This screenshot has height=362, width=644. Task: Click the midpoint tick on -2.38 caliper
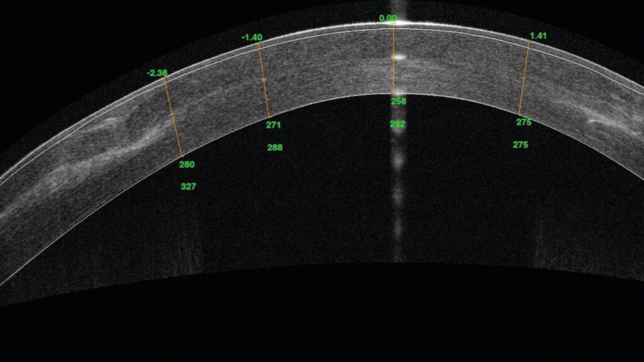172,114
